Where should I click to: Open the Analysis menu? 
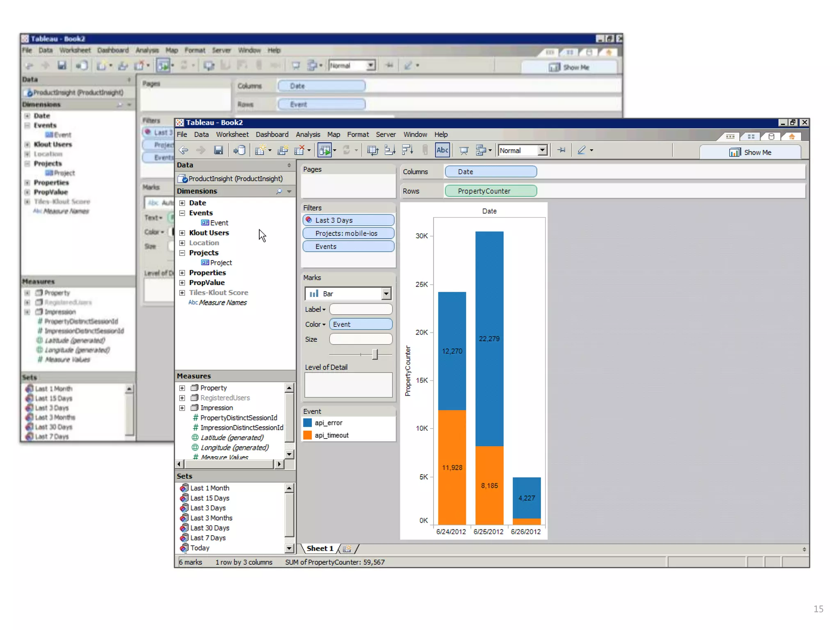(308, 135)
